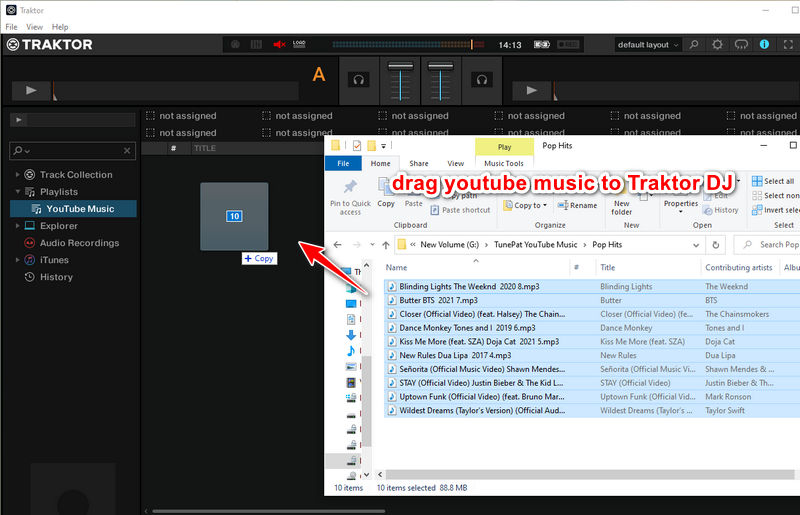Image resolution: width=800 pixels, height=515 pixels.
Task: Toggle the blue info tooltips icon
Action: [x=764, y=44]
